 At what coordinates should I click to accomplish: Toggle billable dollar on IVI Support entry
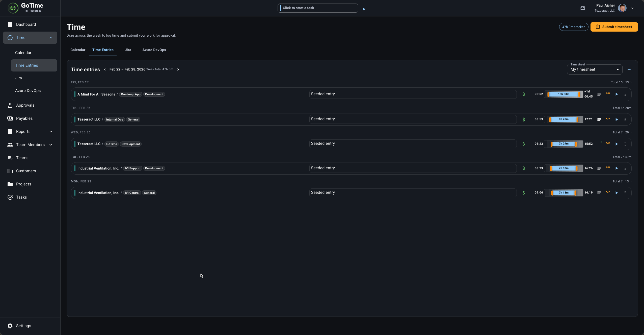(524, 168)
